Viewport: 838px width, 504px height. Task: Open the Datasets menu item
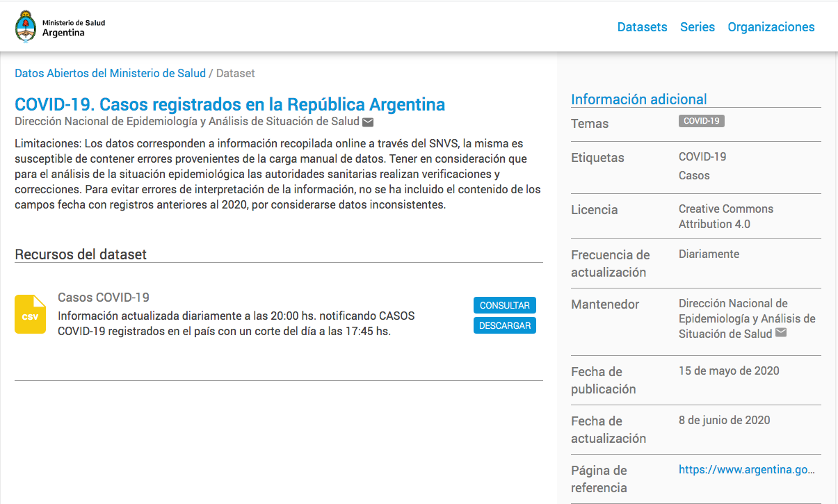click(642, 27)
